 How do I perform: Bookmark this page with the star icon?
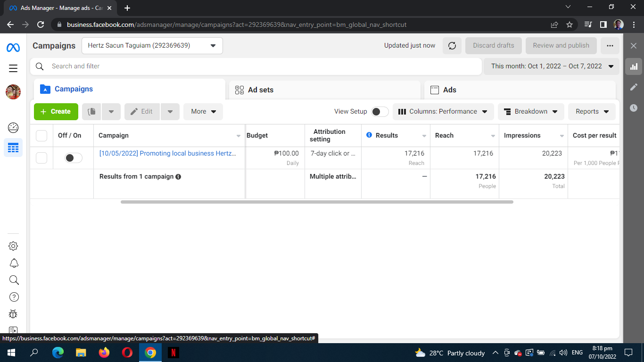pyautogui.click(x=570, y=25)
